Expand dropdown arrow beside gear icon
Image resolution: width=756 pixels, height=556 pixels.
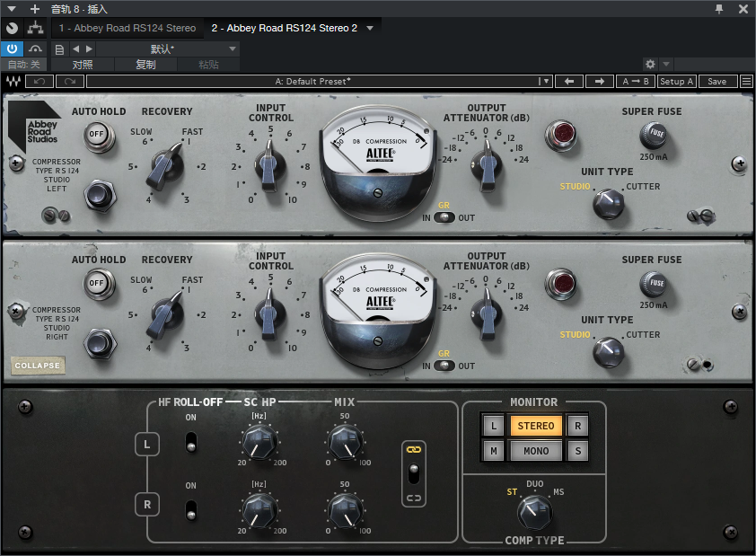666,64
